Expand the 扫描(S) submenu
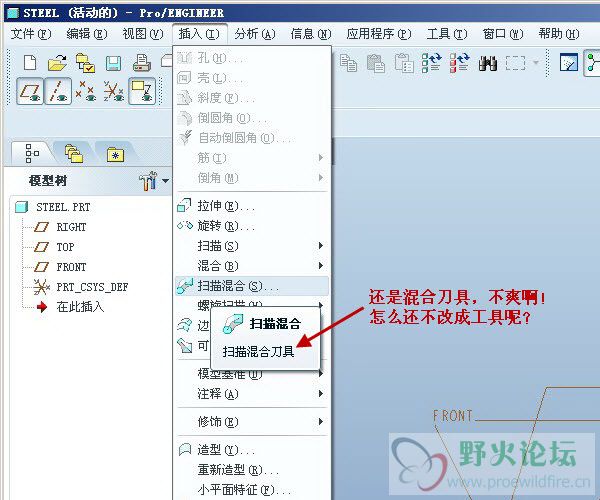The image size is (600, 500). tap(252, 246)
